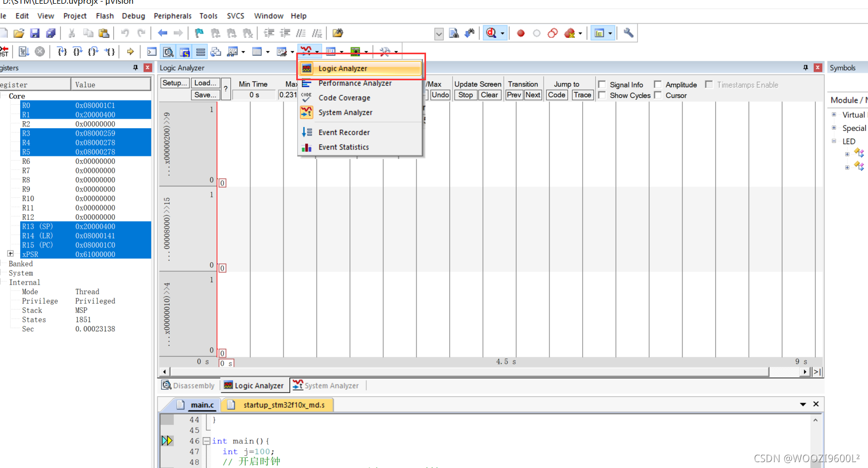Enable the Signal Info checkbox
The image size is (868, 468).
(x=602, y=85)
